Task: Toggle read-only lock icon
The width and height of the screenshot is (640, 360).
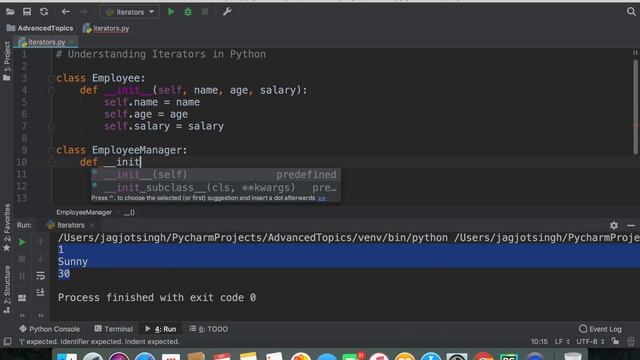Action: [615, 341]
